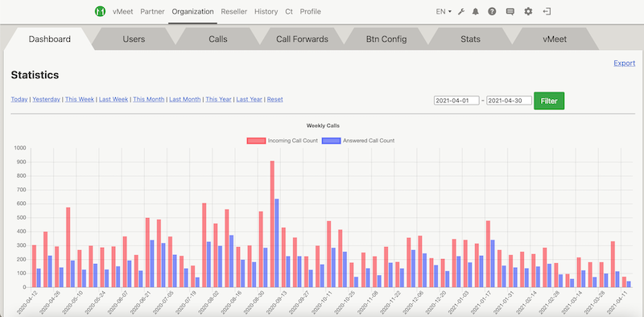Switch to the vMeet tab

point(555,39)
